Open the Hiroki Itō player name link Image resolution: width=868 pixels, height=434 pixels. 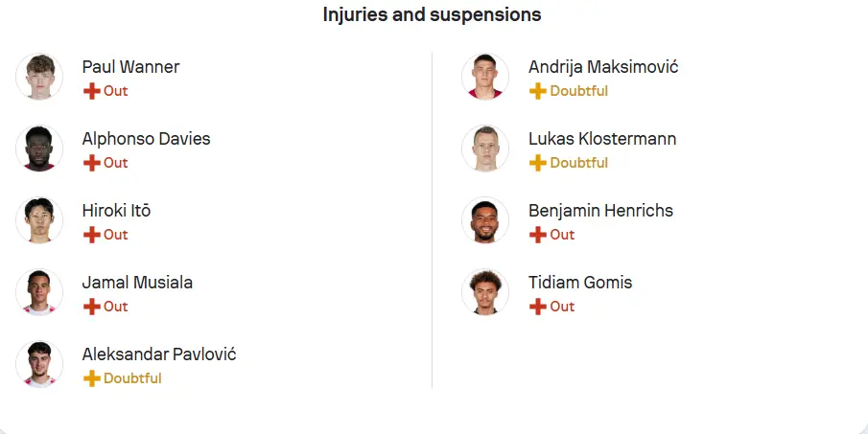click(116, 211)
